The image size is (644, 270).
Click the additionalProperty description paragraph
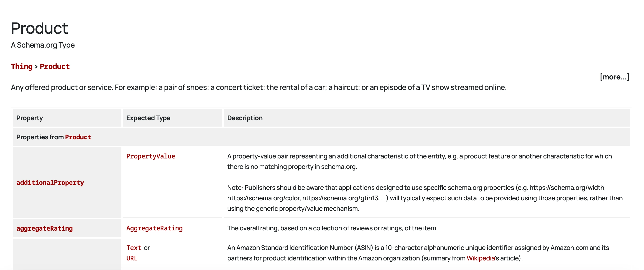(x=419, y=161)
